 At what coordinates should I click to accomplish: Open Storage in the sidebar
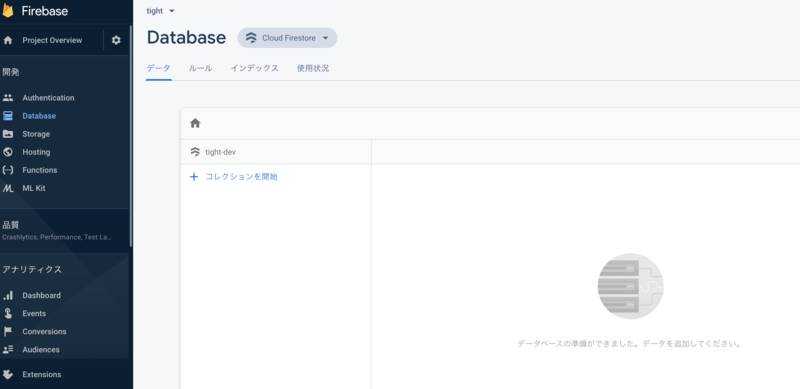pyautogui.click(x=36, y=134)
